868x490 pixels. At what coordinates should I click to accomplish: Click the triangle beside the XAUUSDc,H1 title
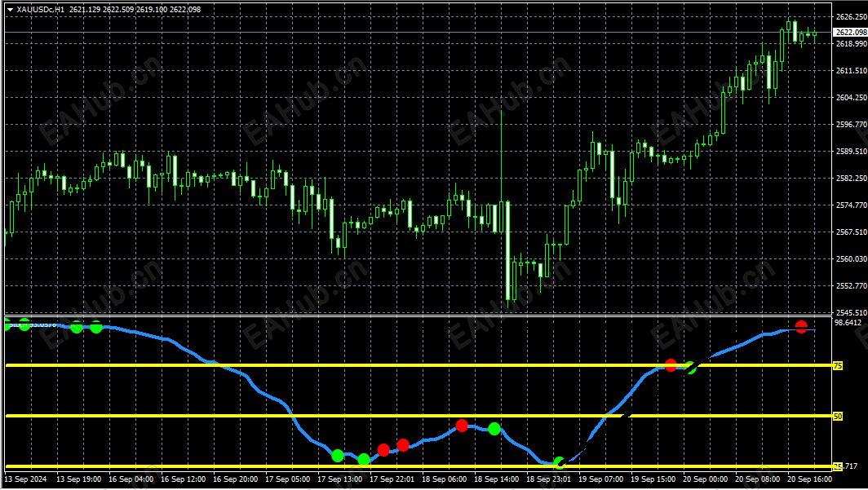[x=10, y=10]
